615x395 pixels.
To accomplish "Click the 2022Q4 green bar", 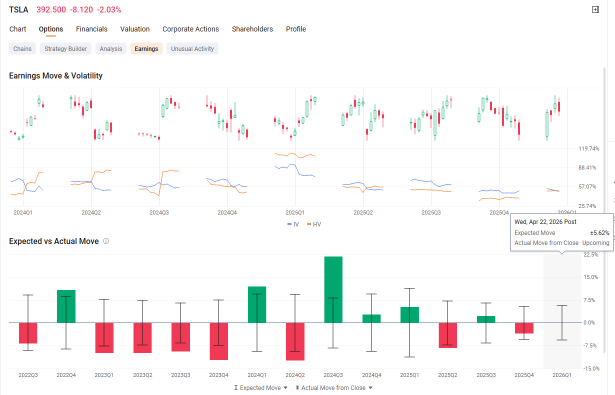I will pyautogui.click(x=66, y=306).
